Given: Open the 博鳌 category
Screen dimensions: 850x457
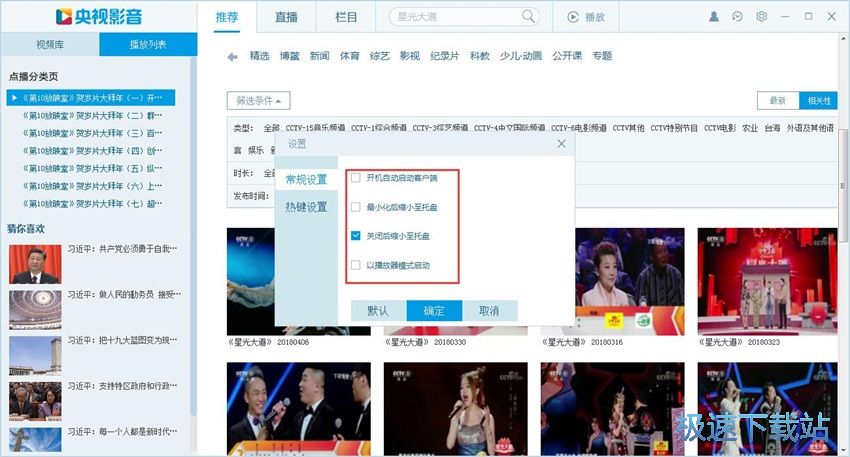Looking at the screenshot, I should point(289,56).
